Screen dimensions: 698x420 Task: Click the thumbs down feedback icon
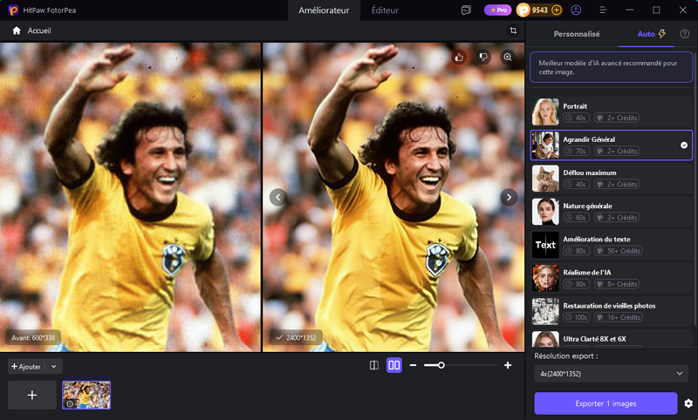(483, 57)
